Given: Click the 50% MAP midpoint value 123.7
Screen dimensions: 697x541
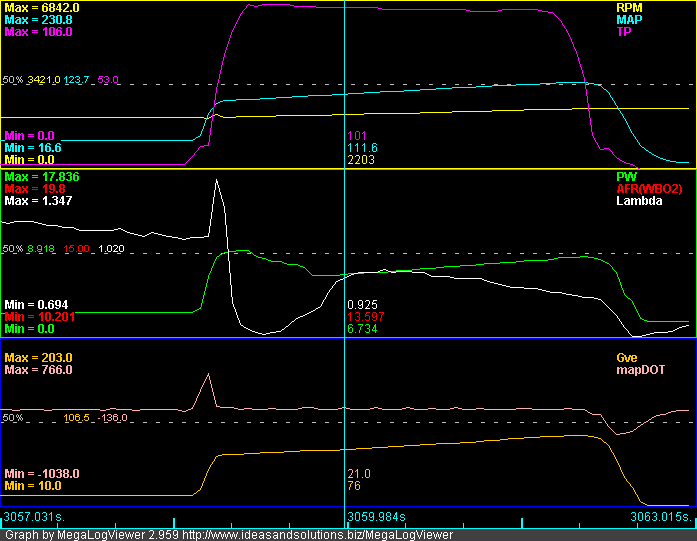Looking at the screenshot, I should pyautogui.click(x=76, y=80).
